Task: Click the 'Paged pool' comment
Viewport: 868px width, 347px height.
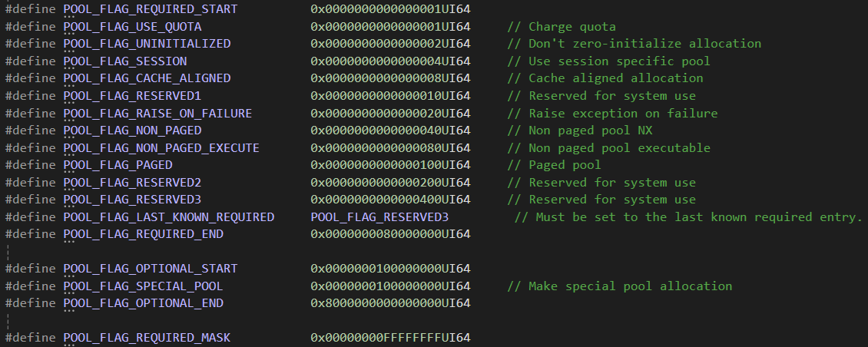Action: coord(554,165)
